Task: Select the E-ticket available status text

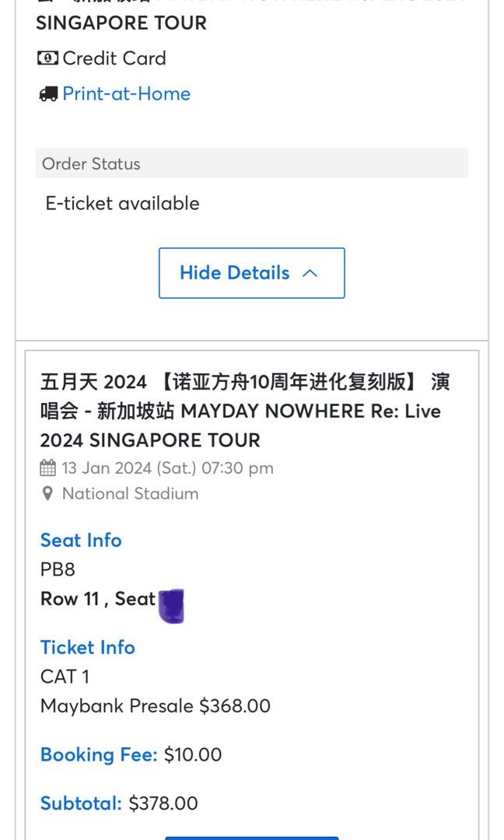Action: [x=122, y=203]
